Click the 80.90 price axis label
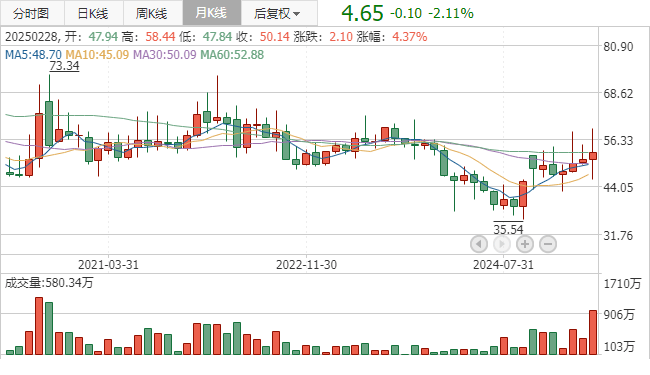The height and width of the screenshot is (375, 650). pyautogui.click(x=618, y=46)
